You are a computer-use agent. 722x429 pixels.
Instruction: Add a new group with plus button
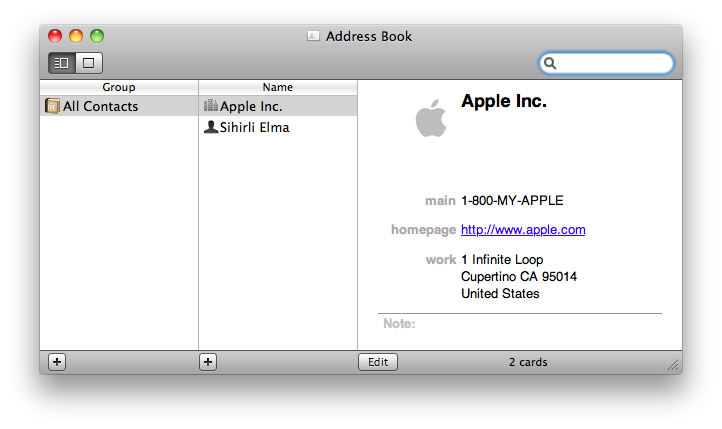[57, 362]
